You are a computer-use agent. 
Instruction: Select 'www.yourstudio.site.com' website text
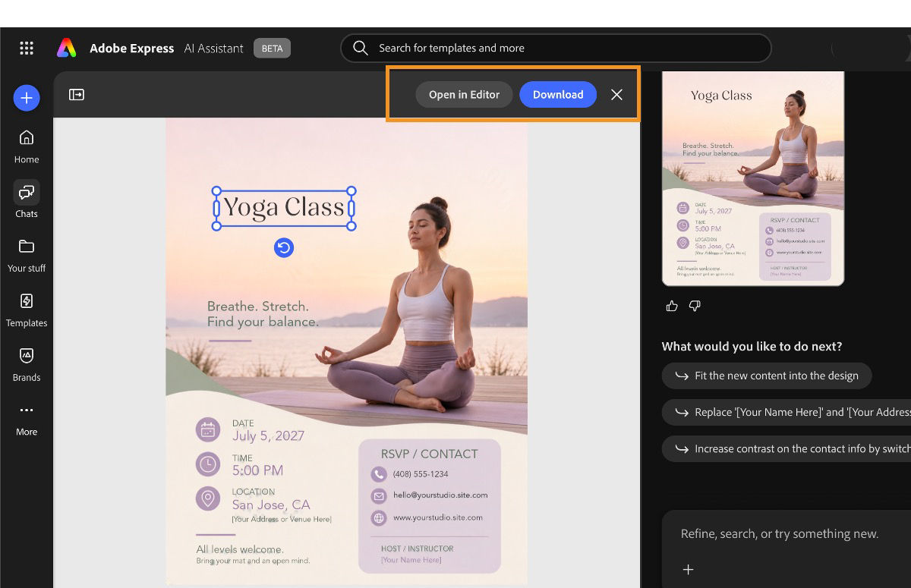437,517
